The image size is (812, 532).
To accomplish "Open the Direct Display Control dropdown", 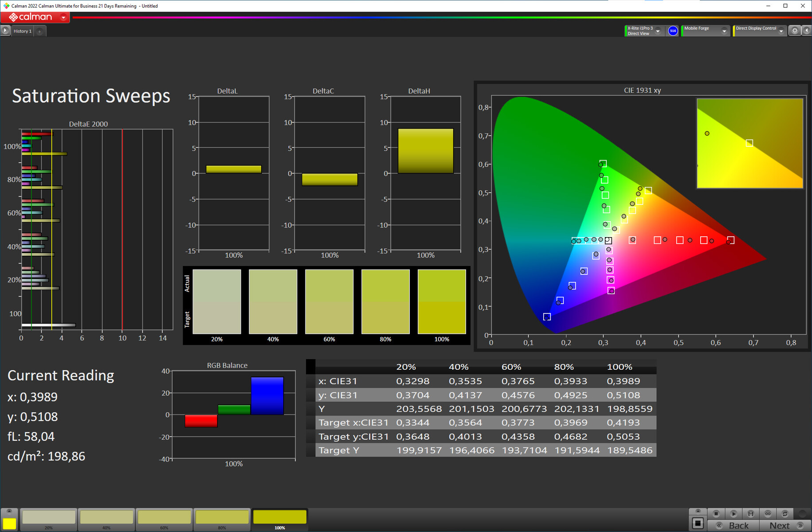I will (781, 31).
